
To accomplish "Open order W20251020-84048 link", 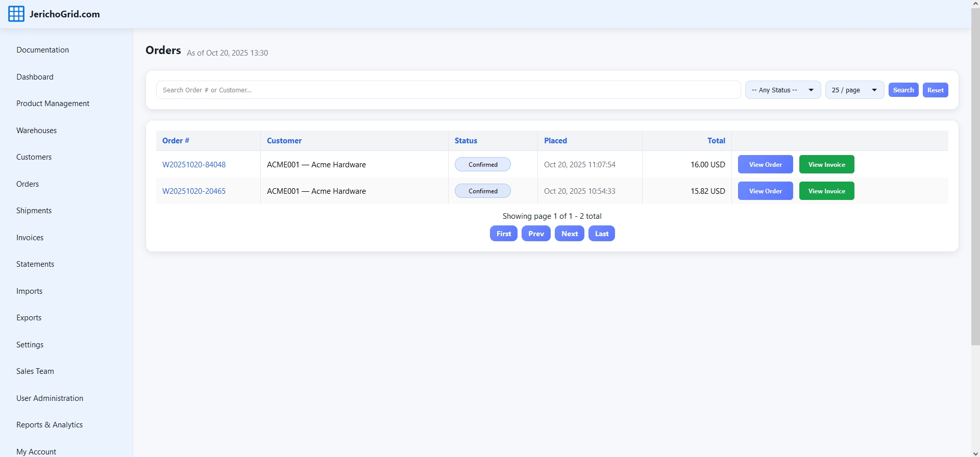I will click(194, 165).
